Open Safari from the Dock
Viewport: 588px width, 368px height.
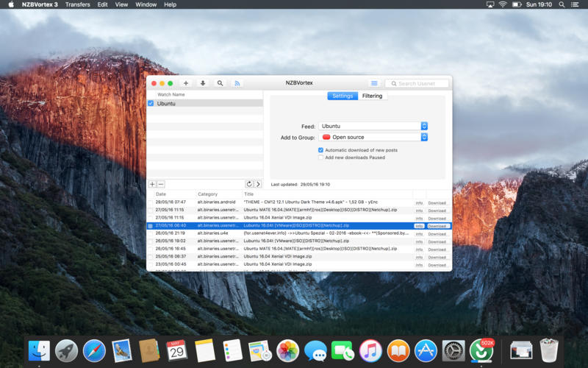[x=94, y=350]
